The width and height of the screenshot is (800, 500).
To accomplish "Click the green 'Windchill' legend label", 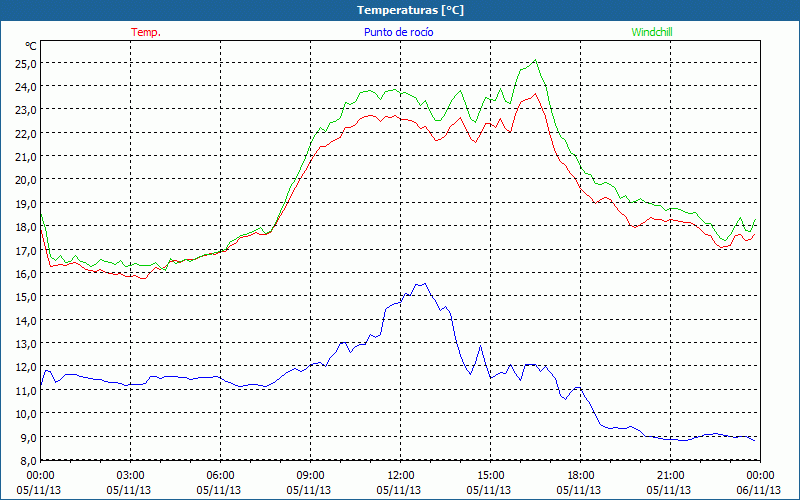I will (652, 32).
